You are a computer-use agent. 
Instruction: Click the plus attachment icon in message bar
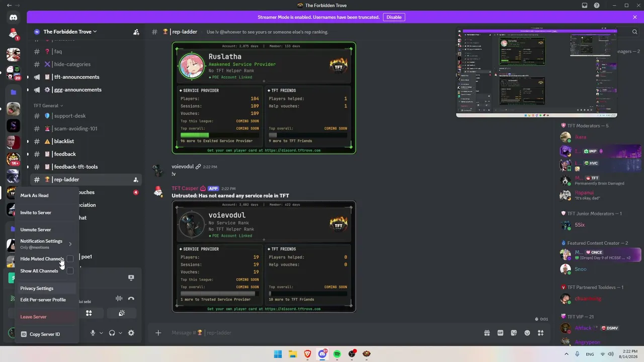point(158,333)
